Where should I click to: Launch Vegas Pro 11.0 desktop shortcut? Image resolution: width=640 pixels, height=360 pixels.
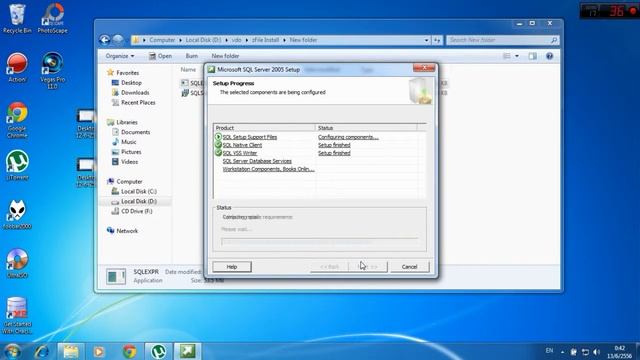[52, 70]
